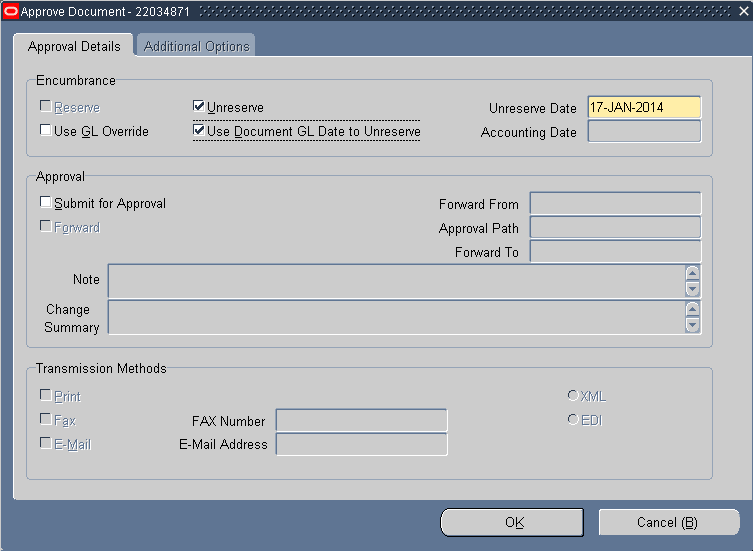Click the Approval Path field
The image size is (753, 551).
[615, 227]
